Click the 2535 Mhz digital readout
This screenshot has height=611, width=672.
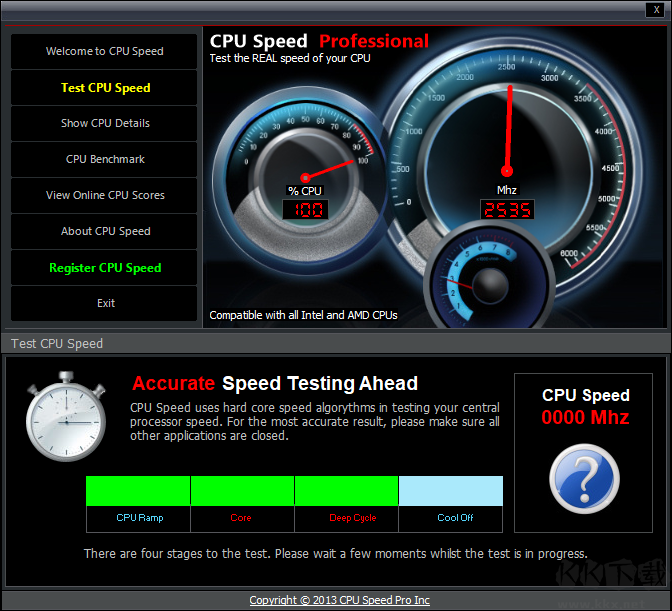507,210
